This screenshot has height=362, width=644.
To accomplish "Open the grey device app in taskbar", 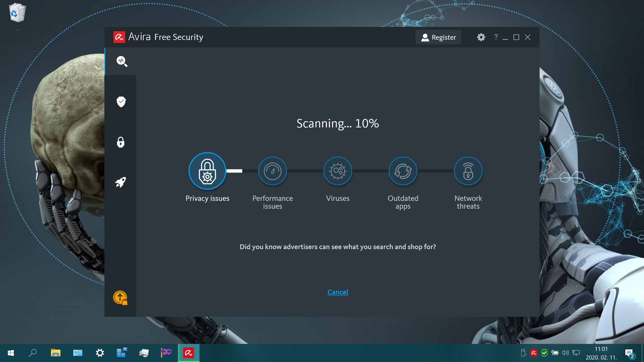I will click(x=144, y=353).
